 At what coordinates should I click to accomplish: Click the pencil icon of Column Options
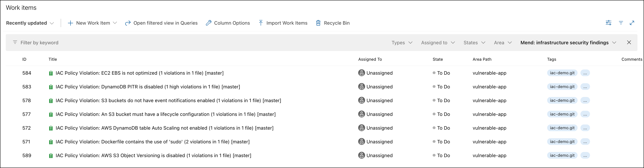[x=208, y=23]
